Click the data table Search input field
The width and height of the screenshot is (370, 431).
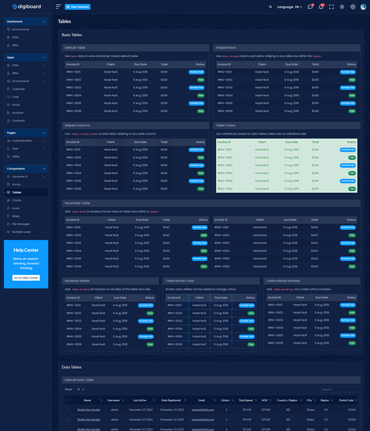pos(339,389)
